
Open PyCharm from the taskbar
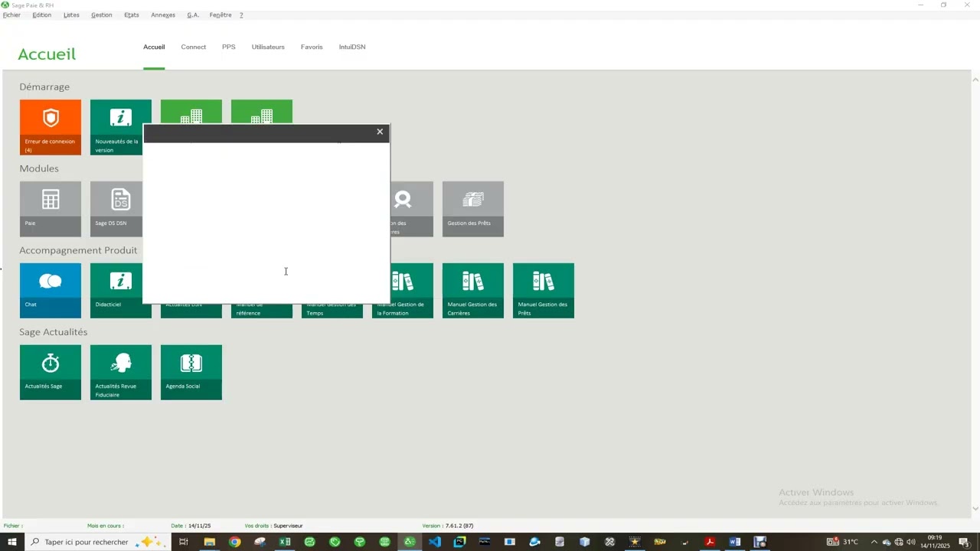click(x=459, y=542)
